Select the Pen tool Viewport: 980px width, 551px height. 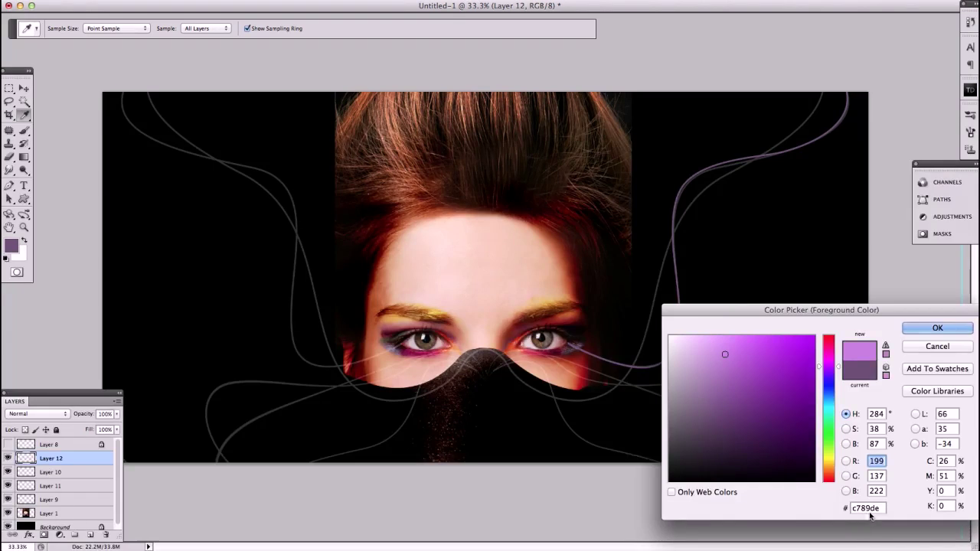pyautogui.click(x=9, y=186)
